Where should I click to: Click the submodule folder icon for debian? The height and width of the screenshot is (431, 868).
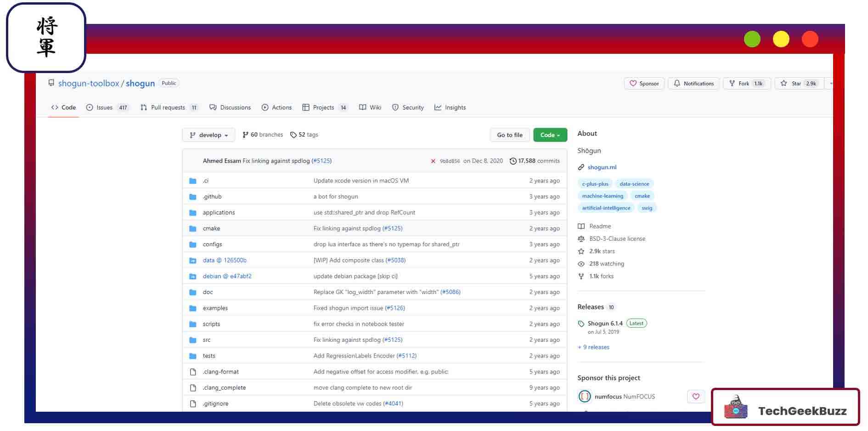193,277
